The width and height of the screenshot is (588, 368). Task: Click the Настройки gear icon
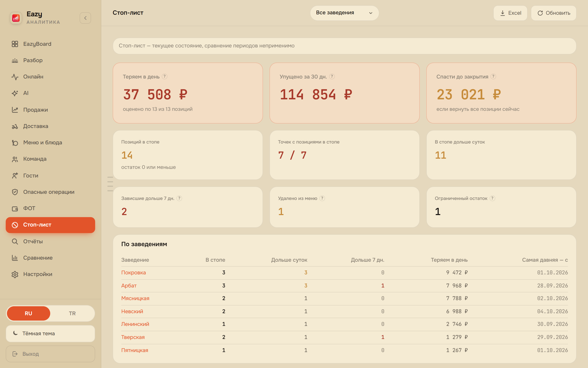click(x=15, y=274)
